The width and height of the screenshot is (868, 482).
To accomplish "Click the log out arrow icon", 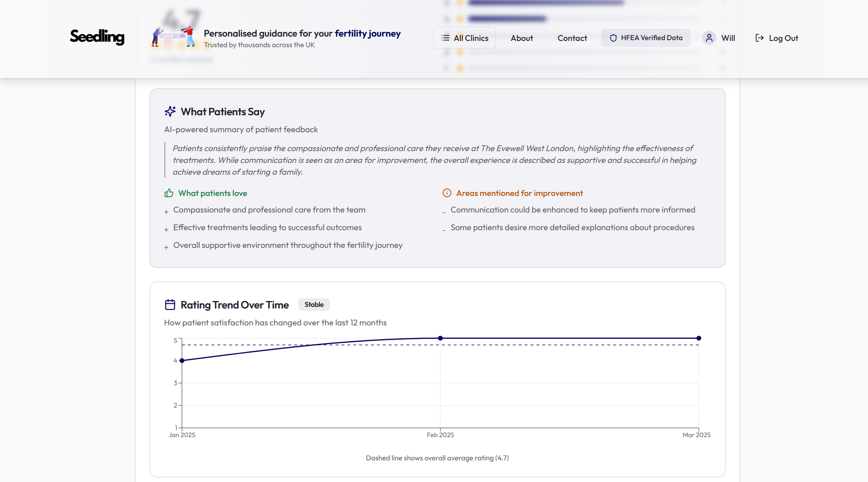I will tap(759, 38).
